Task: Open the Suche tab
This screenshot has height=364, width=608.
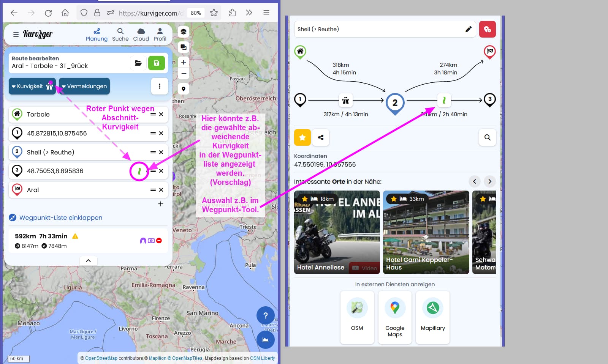Action: pos(120,35)
